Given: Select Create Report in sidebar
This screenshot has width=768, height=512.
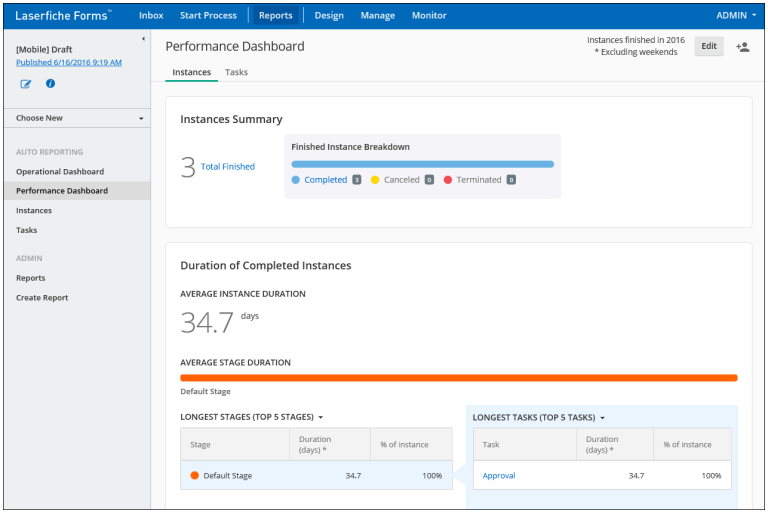Looking at the screenshot, I should coord(42,298).
